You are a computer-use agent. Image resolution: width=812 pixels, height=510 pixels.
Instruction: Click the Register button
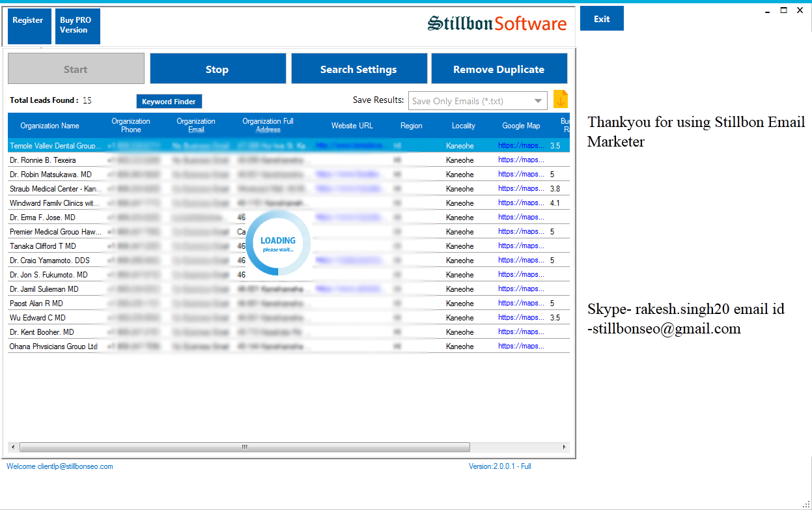[x=29, y=26]
